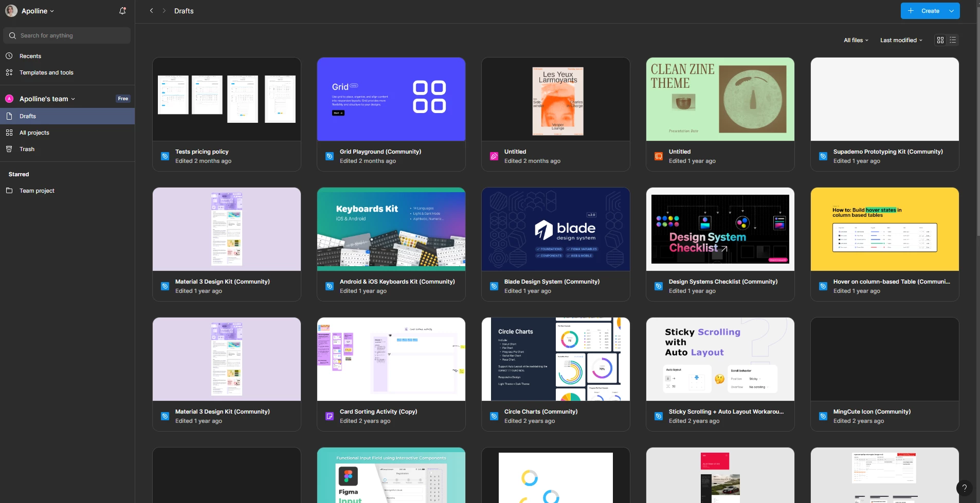The image size is (980, 503).
Task: Click the Apolline's team avatar icon
Action: pos(9,99)
